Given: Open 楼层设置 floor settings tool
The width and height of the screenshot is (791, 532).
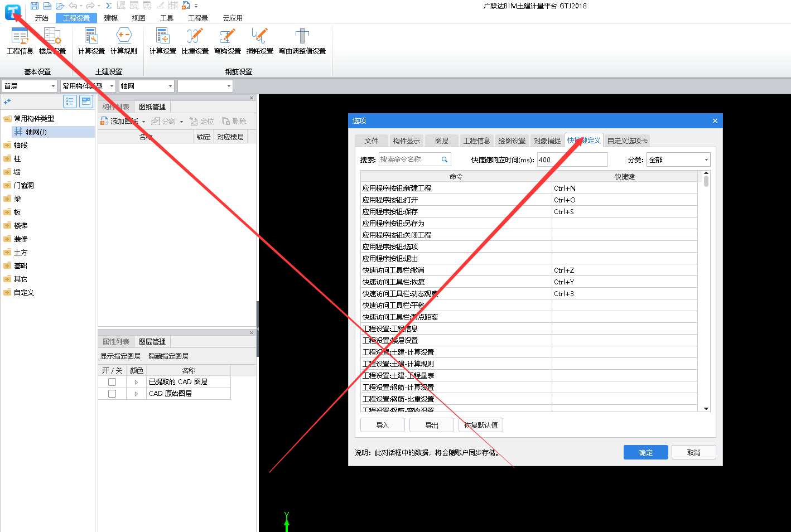Looking at the screenshot, I should (52, 41).
